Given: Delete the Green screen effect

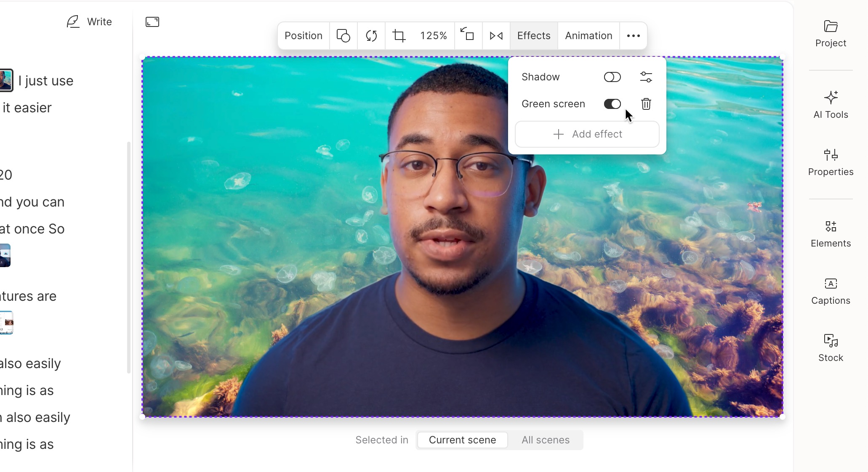Looking at the screenshot, I should coord(646,104).
